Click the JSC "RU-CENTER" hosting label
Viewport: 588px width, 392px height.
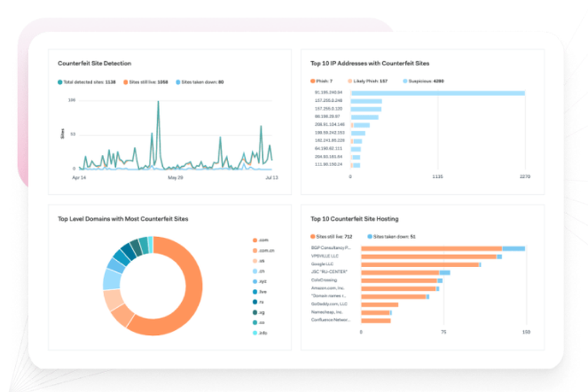pos(329,272)
